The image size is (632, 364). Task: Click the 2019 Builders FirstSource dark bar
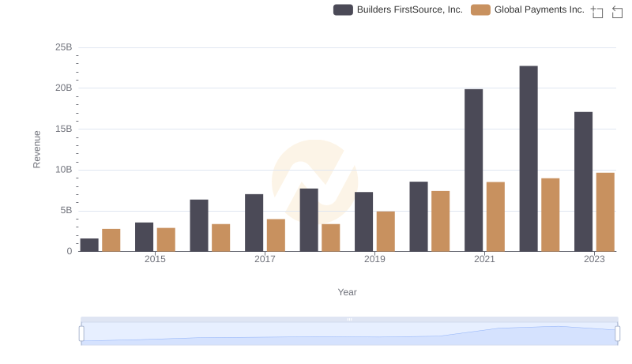[x=363, y=222]
